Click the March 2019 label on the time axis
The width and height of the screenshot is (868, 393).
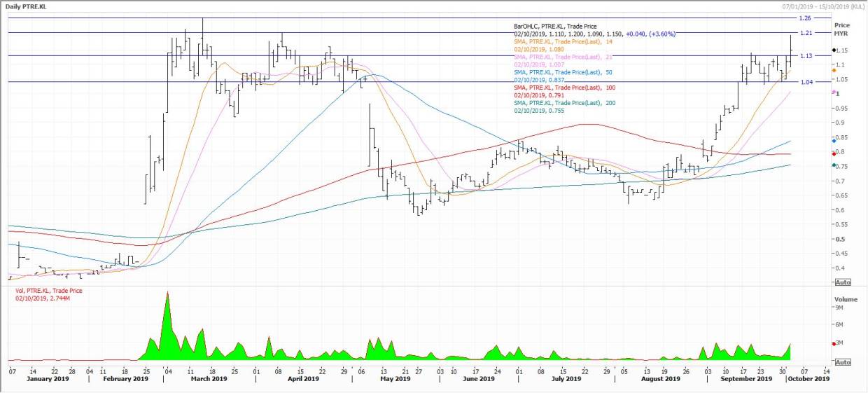pos(209,379)
